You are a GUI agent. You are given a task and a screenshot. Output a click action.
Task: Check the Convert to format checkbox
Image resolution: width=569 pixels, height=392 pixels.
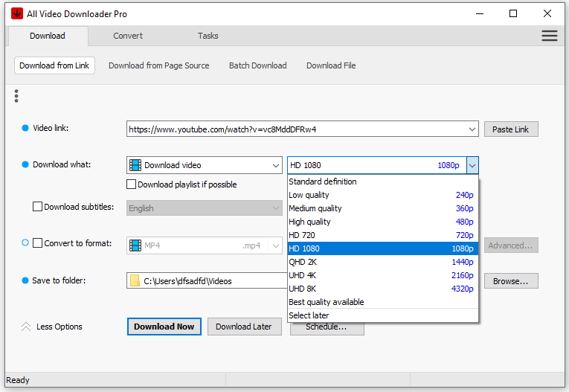(37, 242)
